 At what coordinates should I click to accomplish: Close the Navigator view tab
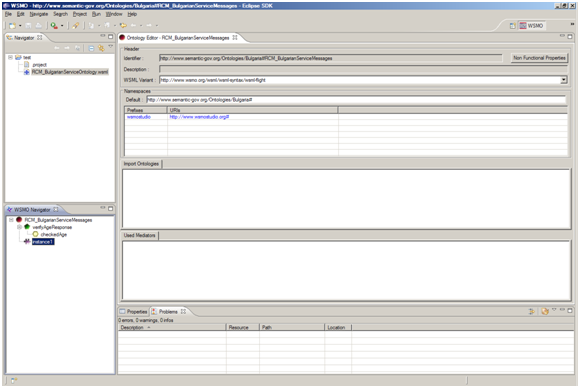[x=40, y=38]
